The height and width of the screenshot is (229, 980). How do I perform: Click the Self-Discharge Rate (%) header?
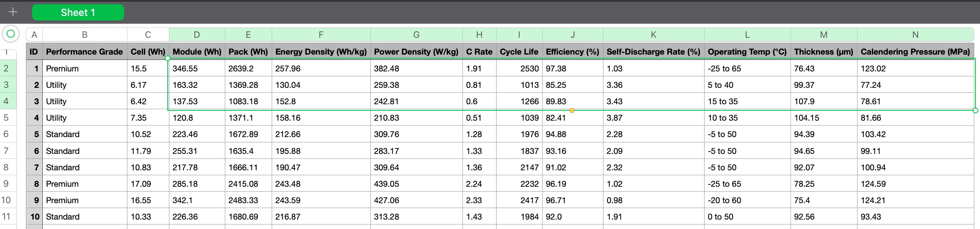(x=654, y=52)
